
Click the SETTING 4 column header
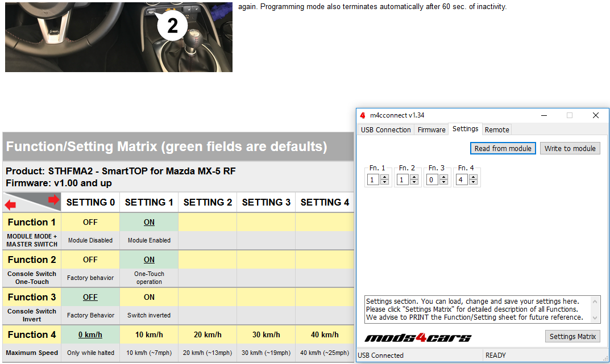[325, 202]
